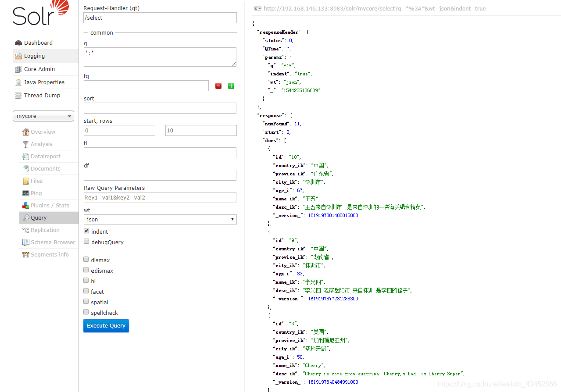
Task: Open the Dataimport core page
Action: point(49,157)
